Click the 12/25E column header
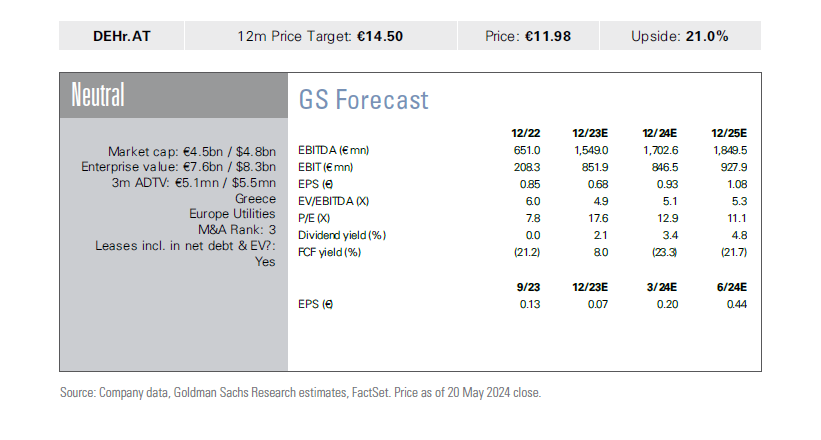This screenshot has height=440, width=821. point(731,132)
